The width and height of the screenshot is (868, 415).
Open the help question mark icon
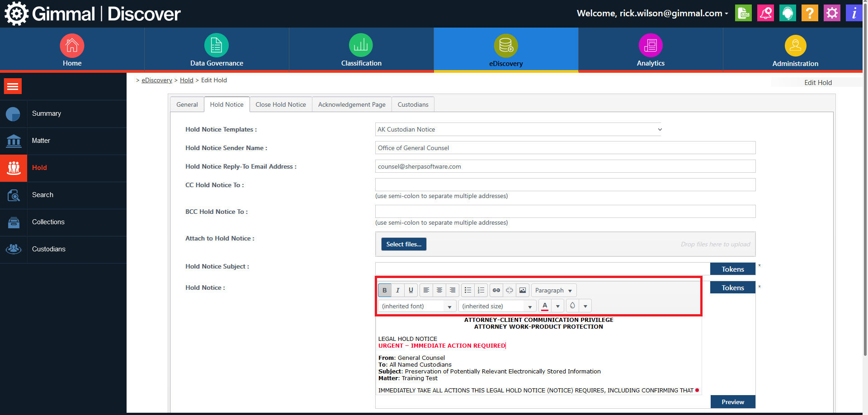tap(809, 13)
